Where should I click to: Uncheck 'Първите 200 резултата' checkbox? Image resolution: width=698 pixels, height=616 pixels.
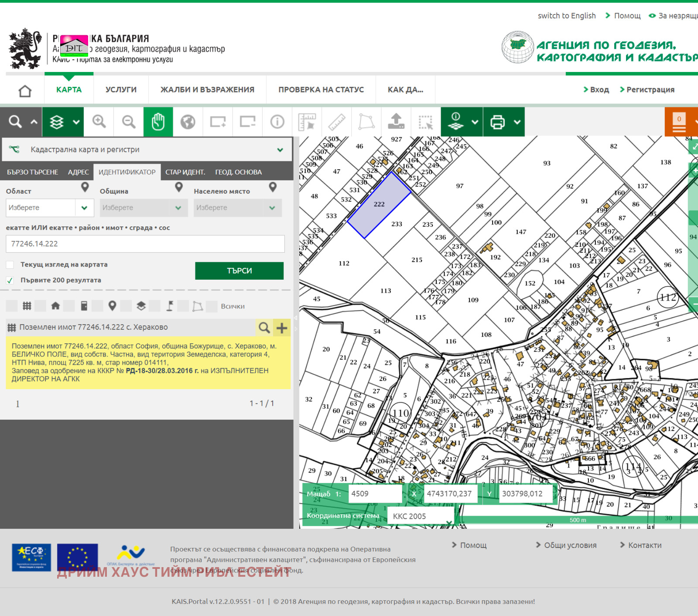pyautogui.click(x=10, y=280)
